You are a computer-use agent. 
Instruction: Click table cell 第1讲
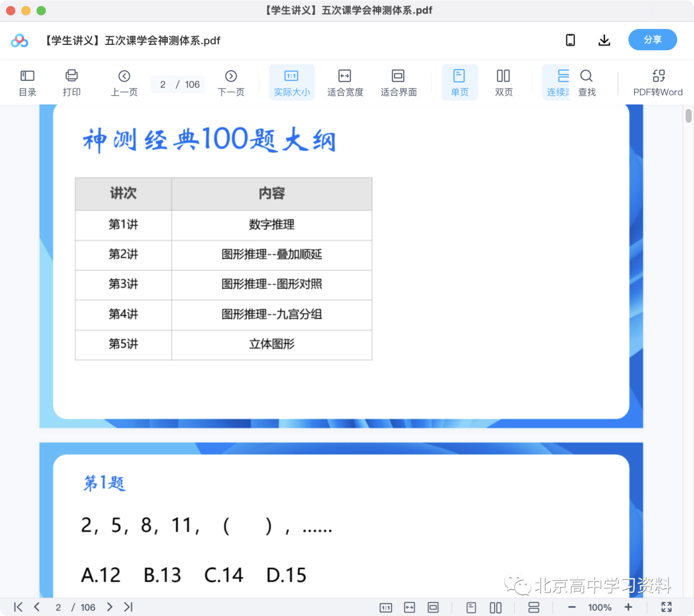pos(123,225)
